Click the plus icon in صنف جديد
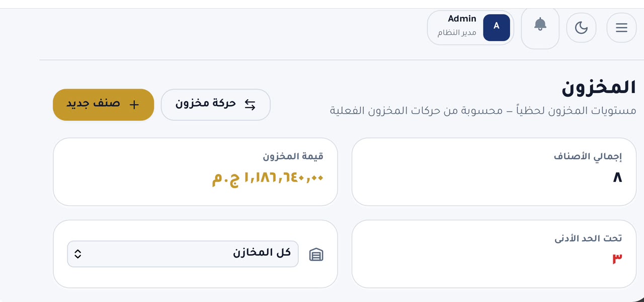 134,105
